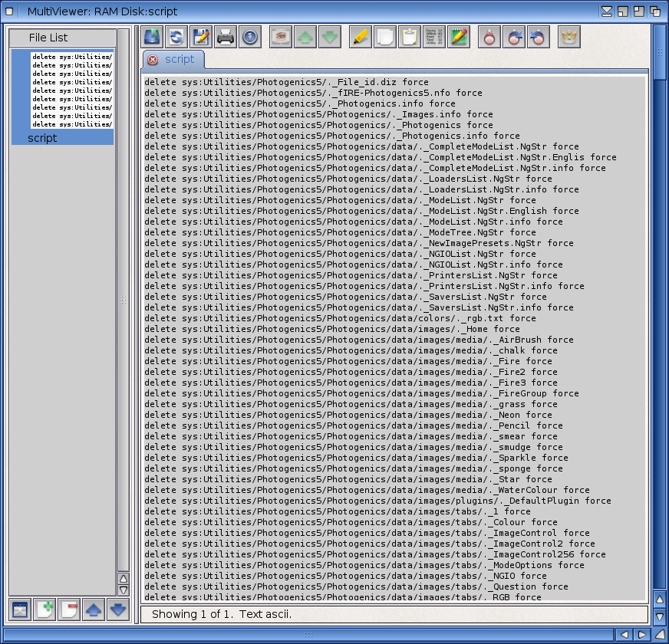669x644 pixels.
Task: Click the line with 'tabs/._ImageControl256'
Action: click(375, 554)
